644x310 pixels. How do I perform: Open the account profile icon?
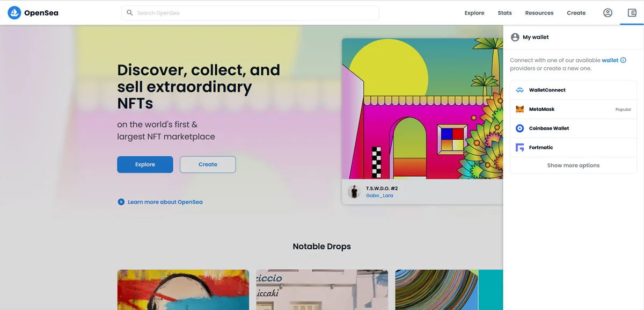coord(608,13)
